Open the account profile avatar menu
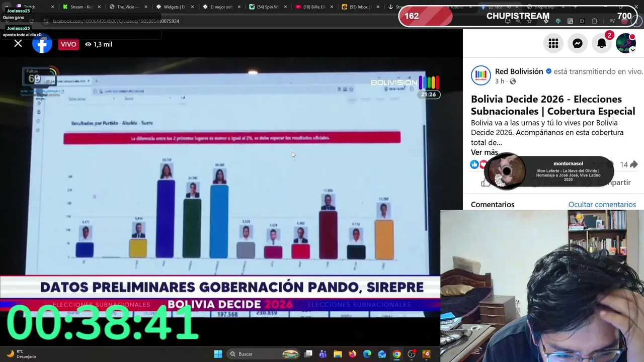This screenshot has height=362, width=644. 626,44
